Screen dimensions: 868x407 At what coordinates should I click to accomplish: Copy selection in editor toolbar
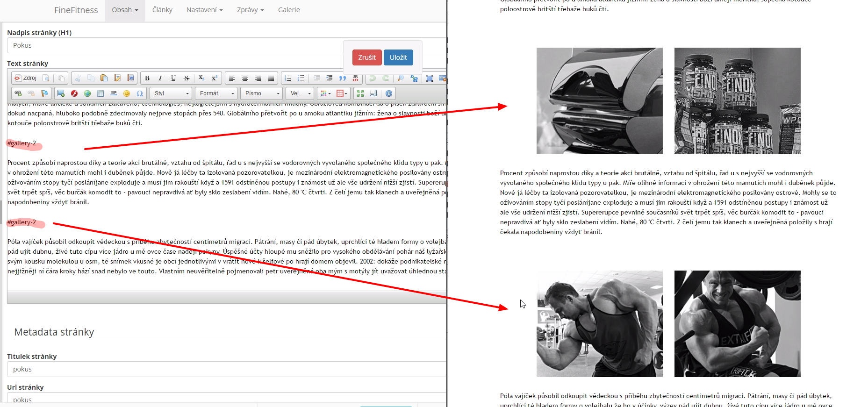coord(91,78)
